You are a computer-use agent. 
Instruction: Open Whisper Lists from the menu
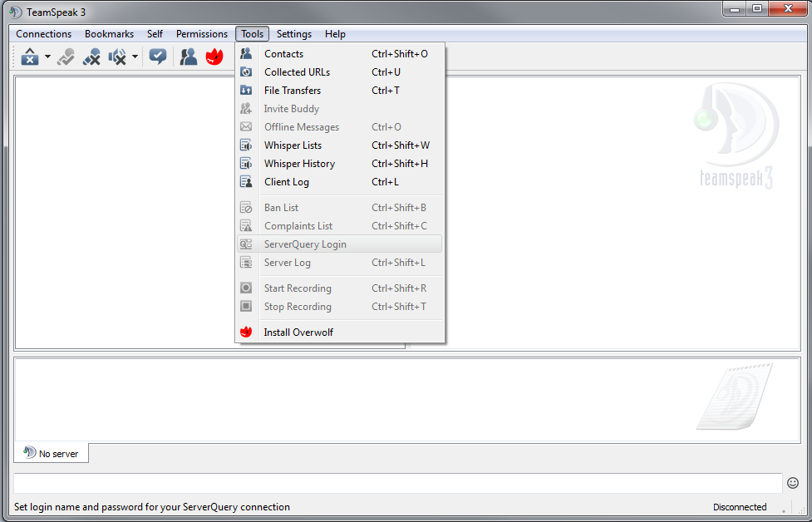click(x=340, y=145)
